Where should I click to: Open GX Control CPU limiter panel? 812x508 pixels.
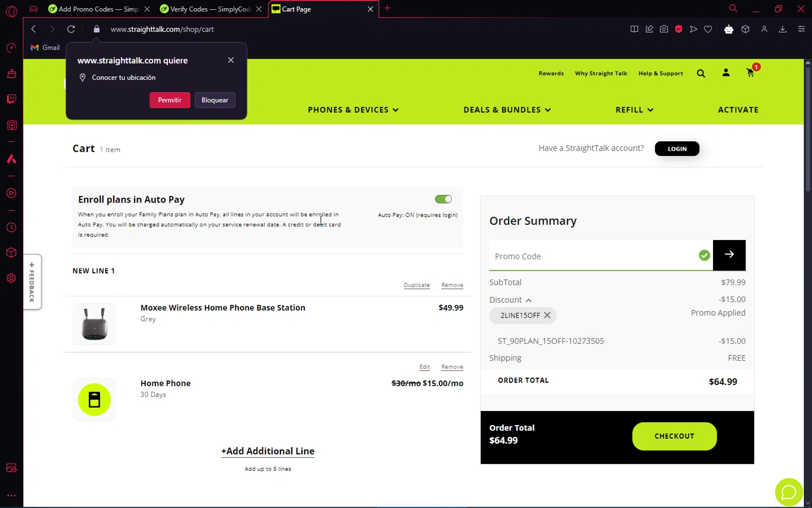[11, 125]
